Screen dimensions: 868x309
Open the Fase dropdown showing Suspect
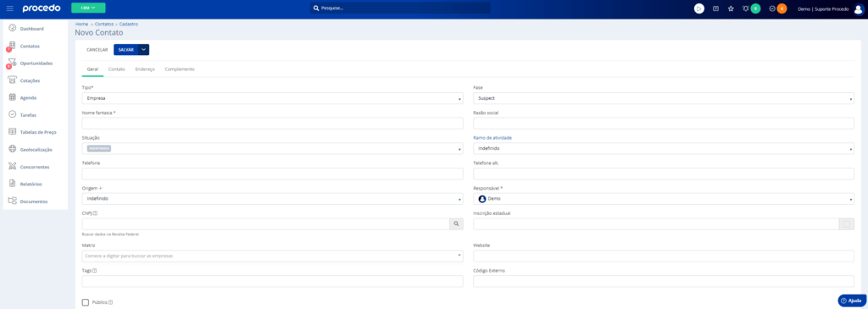pyautogui.click(x=664, y=98)
